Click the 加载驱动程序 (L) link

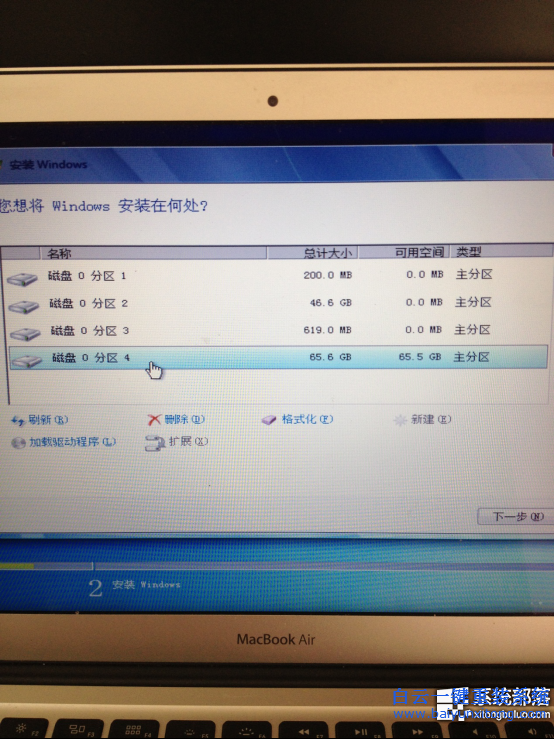(x=73, y=442)
